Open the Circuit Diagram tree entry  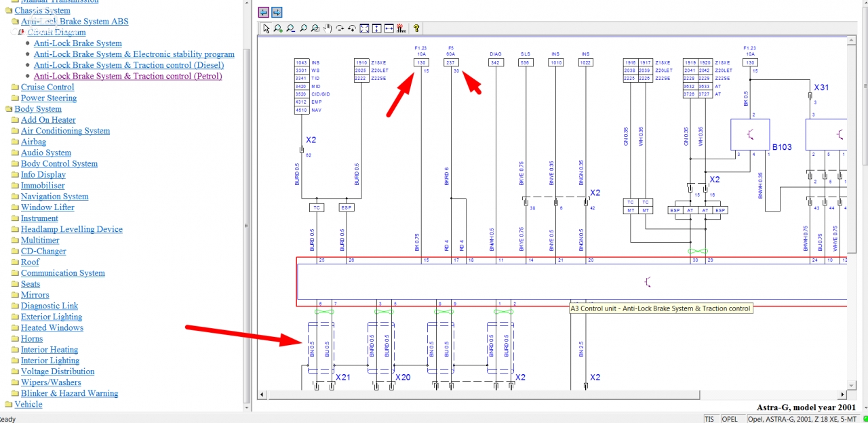click(x=56, y=32)
